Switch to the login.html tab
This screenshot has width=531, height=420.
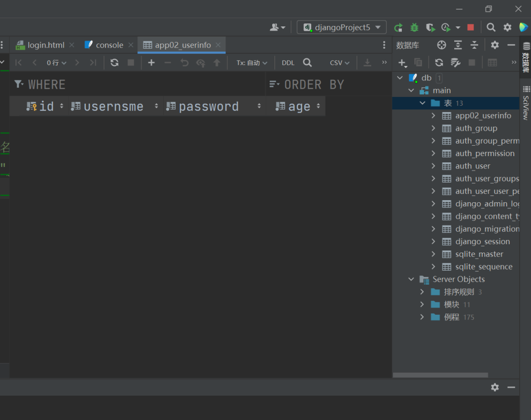pos(46,45)
